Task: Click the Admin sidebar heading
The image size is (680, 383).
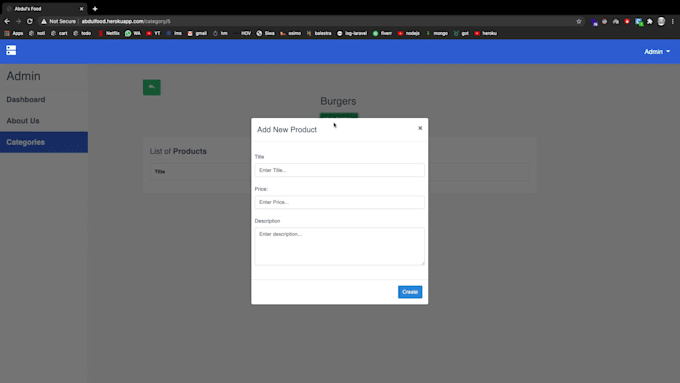Action: 23,76
